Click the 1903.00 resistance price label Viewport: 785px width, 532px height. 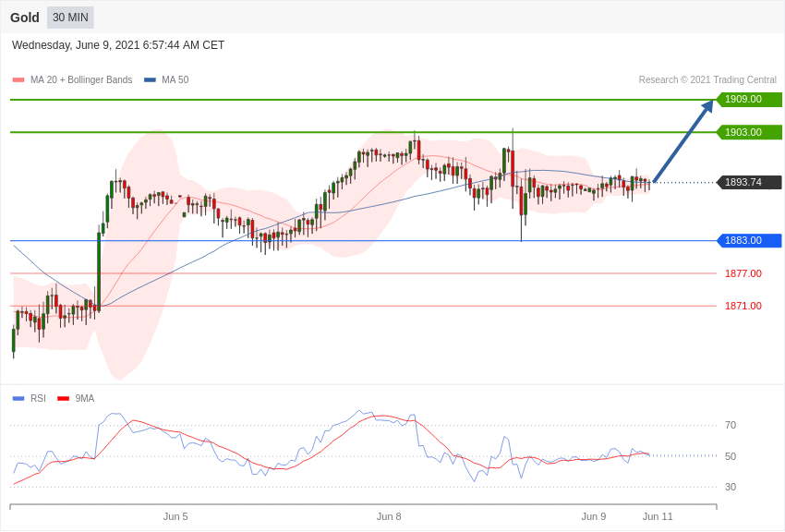[x=749, y=132]
